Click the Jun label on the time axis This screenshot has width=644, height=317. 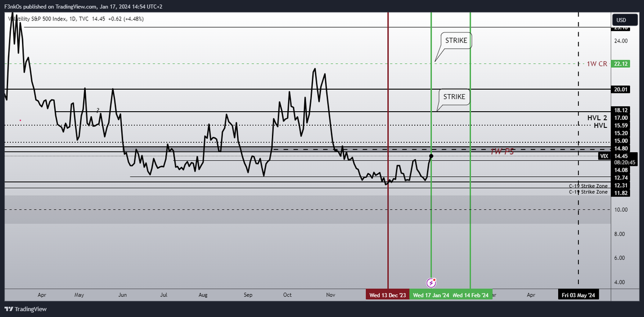coord(123,295)
